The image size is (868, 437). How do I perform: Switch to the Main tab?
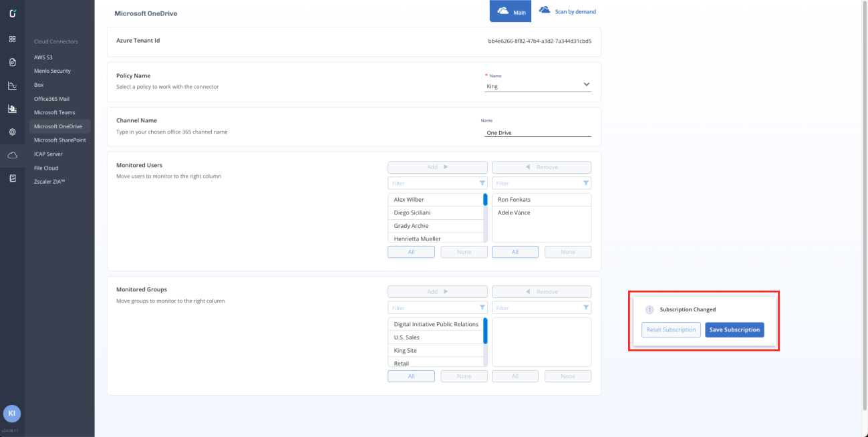point(511,11)
